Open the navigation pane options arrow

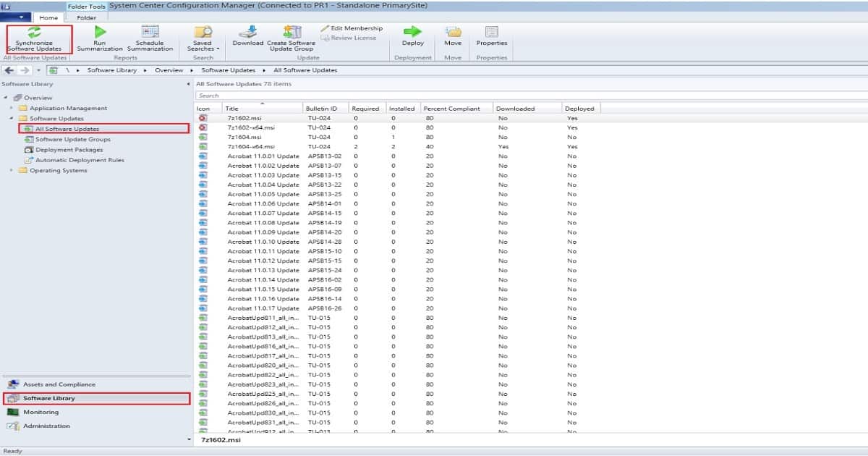[x=188, y=439]
